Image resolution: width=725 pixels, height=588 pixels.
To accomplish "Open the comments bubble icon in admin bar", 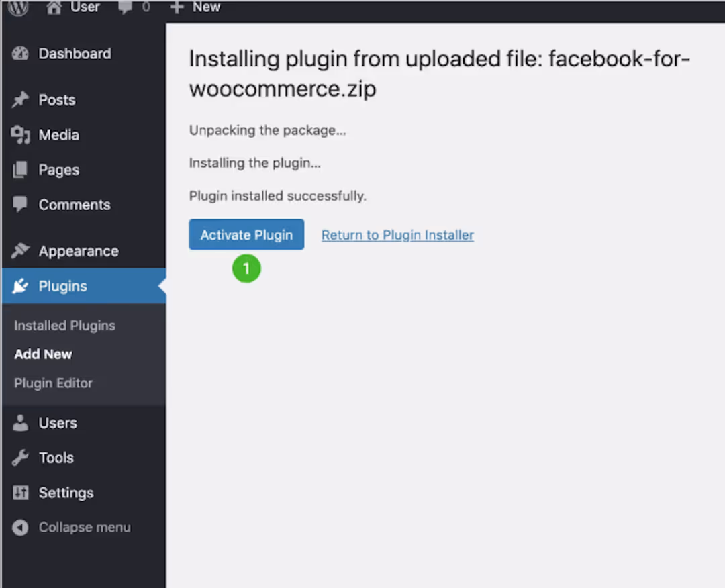I will tap(126, 7).
